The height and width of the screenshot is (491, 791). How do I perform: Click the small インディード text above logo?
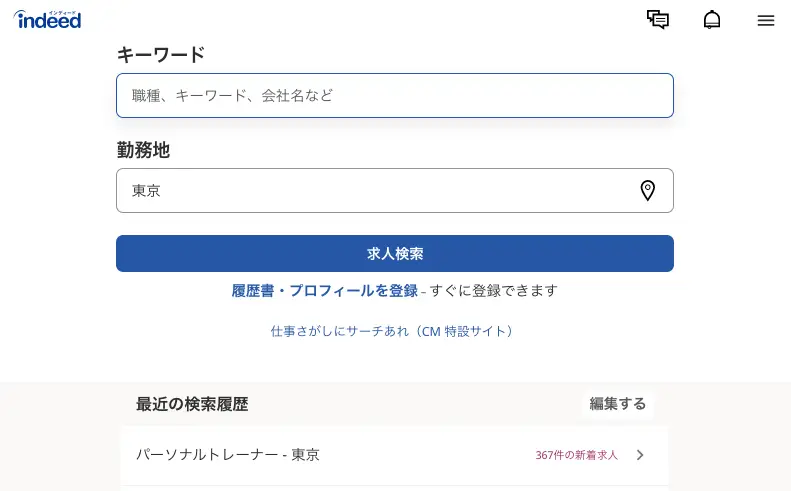point(63,13)
